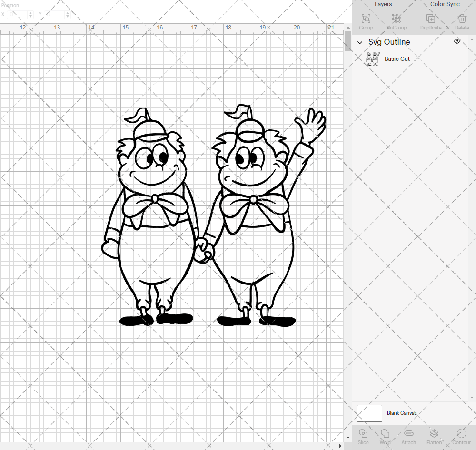The image size is (476, 450).
Task: Click the Blank Canvas label
Action: coord(402,413)
